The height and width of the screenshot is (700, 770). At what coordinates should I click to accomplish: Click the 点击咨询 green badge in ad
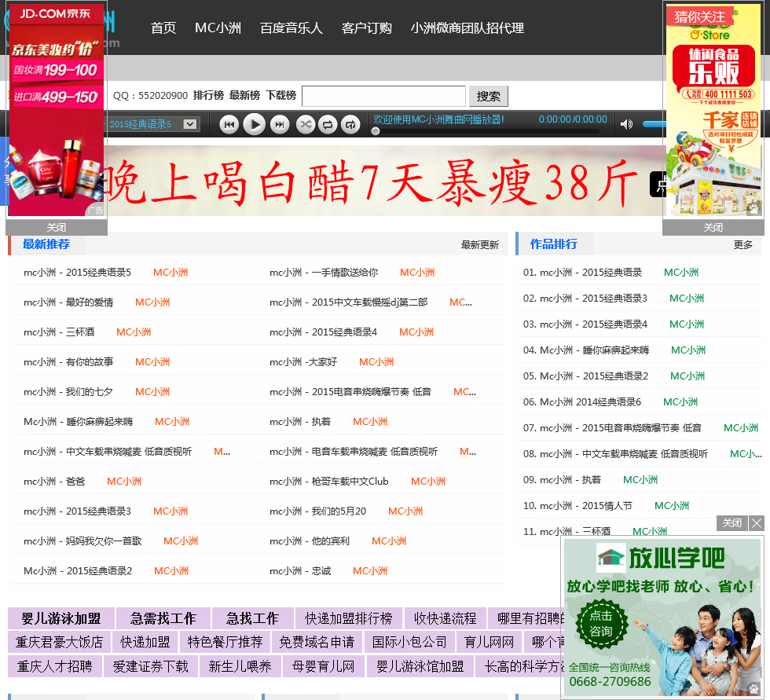click(601, 624)
